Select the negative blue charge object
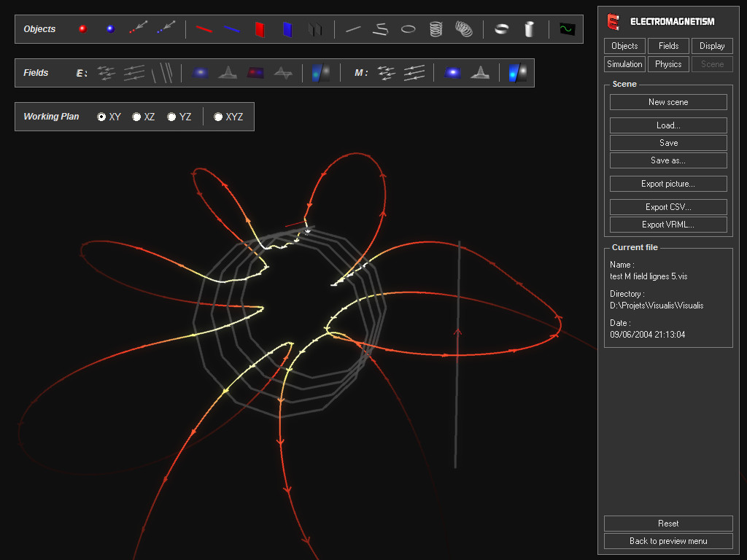The height and width of the screenshot is (560, 747). (112, 28)
